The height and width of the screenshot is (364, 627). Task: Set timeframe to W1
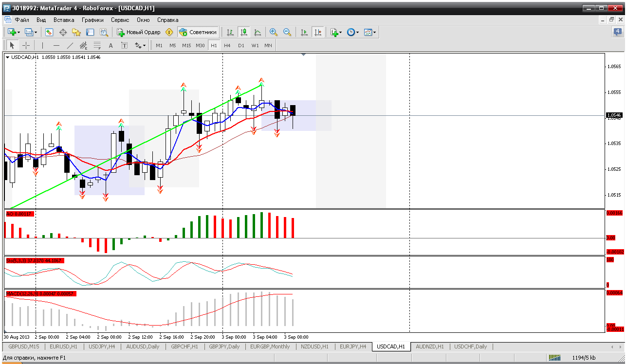255,45
